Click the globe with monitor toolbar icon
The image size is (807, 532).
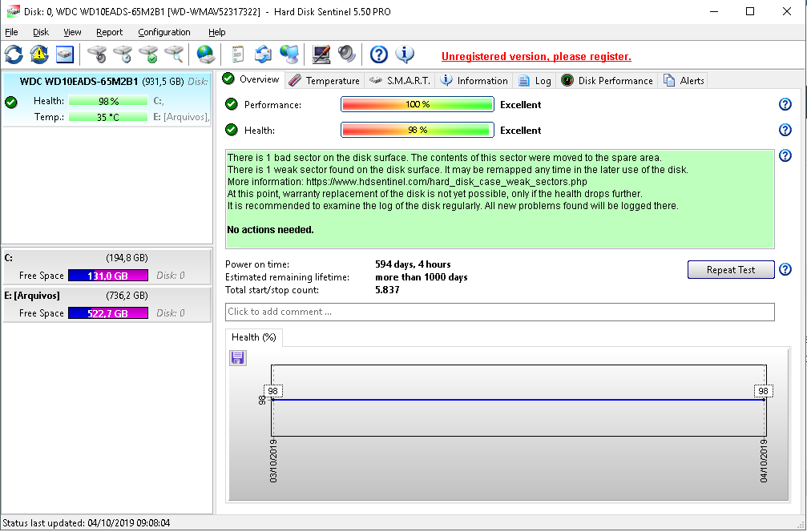click(x=289, y=54)
